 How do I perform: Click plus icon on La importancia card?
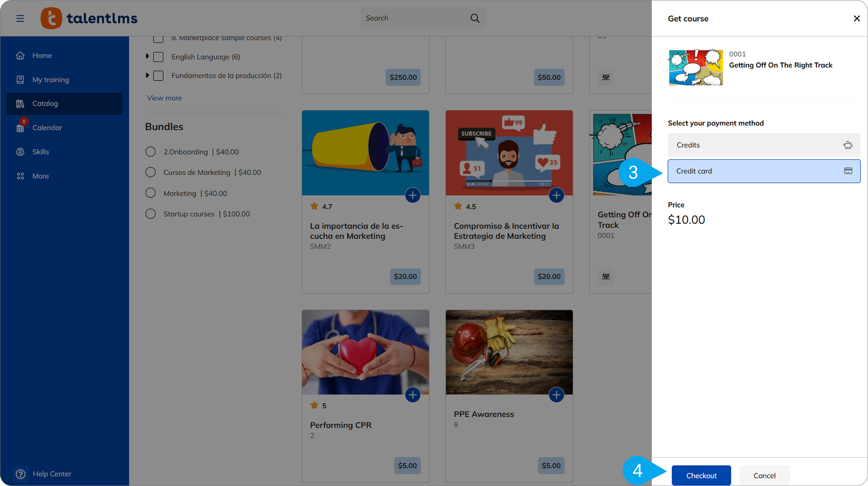click(x=413, y=195)
